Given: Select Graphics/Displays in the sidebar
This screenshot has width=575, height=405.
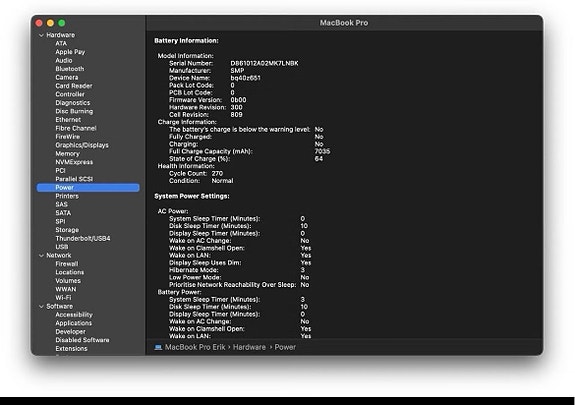Looking at the screenshot, I should 82,145.
